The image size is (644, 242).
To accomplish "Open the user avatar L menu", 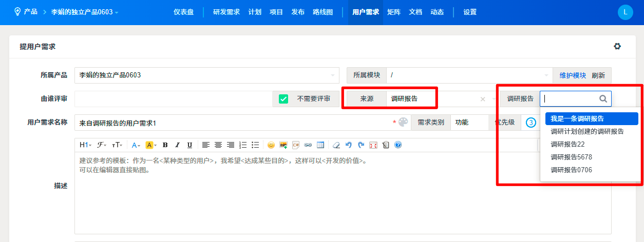I will (x=625, y=12).
